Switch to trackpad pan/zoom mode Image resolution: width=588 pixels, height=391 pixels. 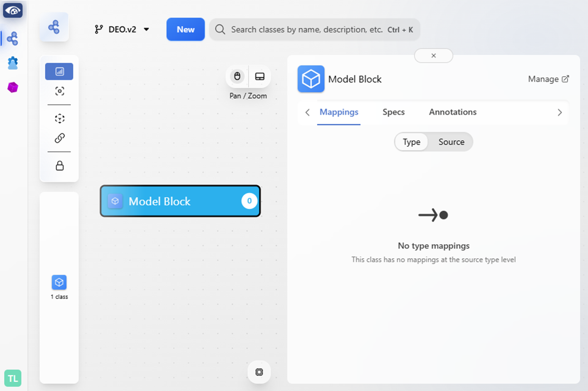[260, 76]
